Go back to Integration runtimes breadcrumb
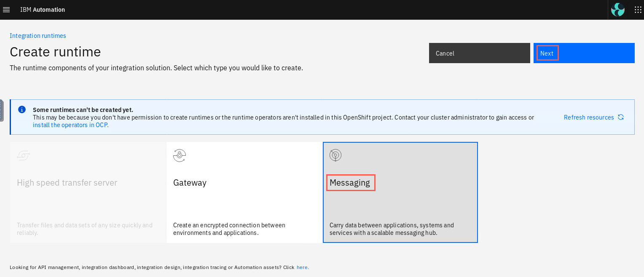The height and width of the screenshot is (277, 644). [38, 36]
